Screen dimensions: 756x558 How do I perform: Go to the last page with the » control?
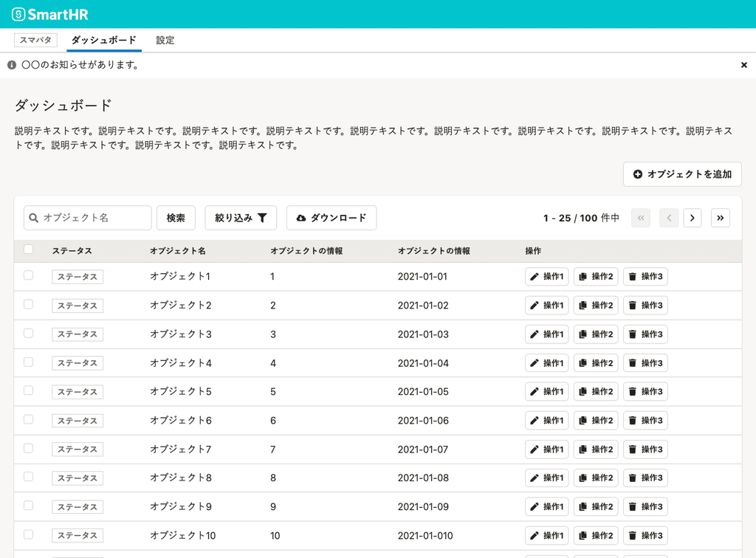point(721,218)
